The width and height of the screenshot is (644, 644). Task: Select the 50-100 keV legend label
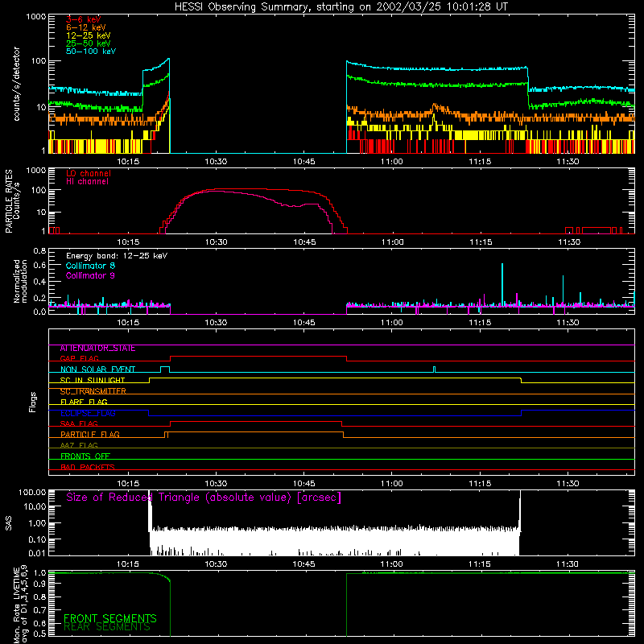91,52
